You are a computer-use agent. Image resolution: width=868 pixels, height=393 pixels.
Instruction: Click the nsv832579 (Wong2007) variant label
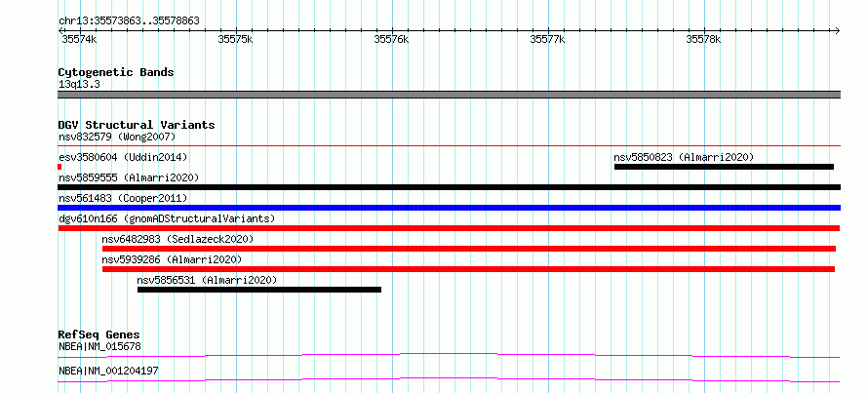tap(117, 137)
